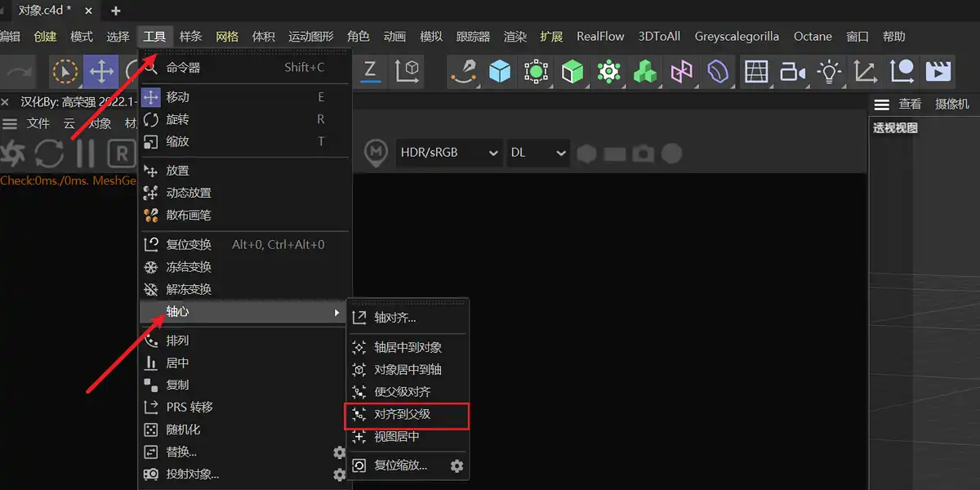Click the green Cloner blocks icon
Screen dimensions: 980x490
[645, 72]
